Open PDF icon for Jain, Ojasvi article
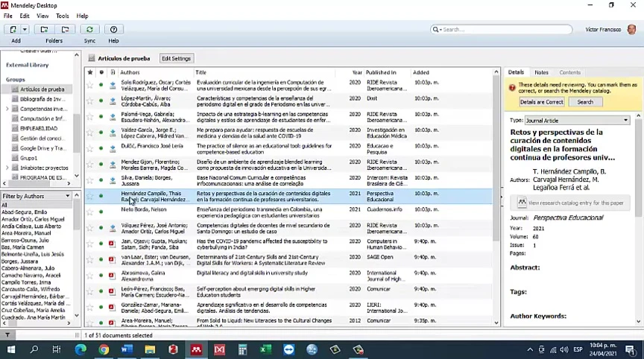644x359 pixels. 112,244
